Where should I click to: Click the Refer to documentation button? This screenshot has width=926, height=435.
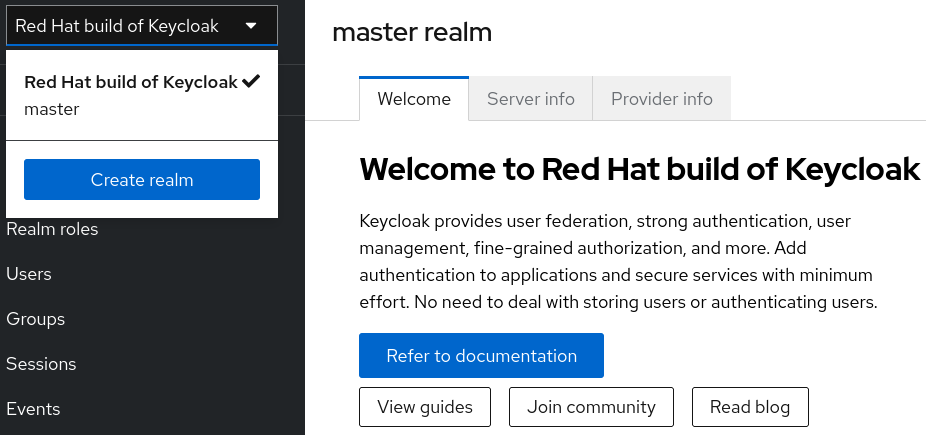pyautogui.click(x=481, y=356)
